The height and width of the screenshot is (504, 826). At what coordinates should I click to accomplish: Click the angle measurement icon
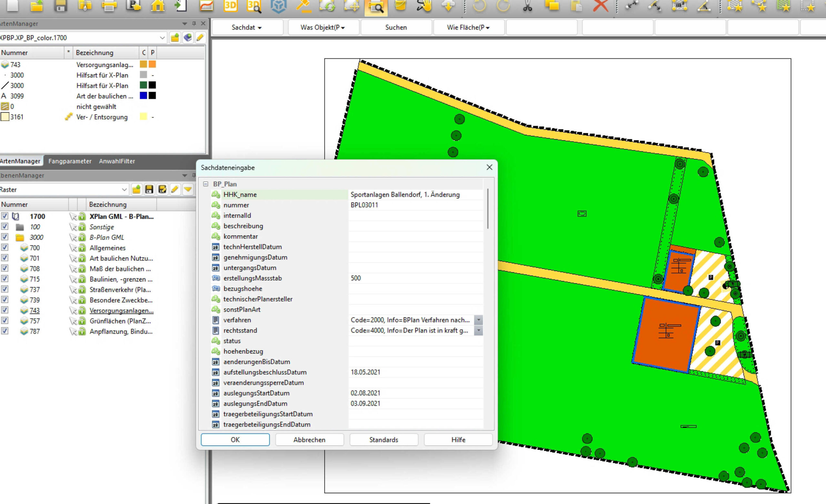point(704,6)
